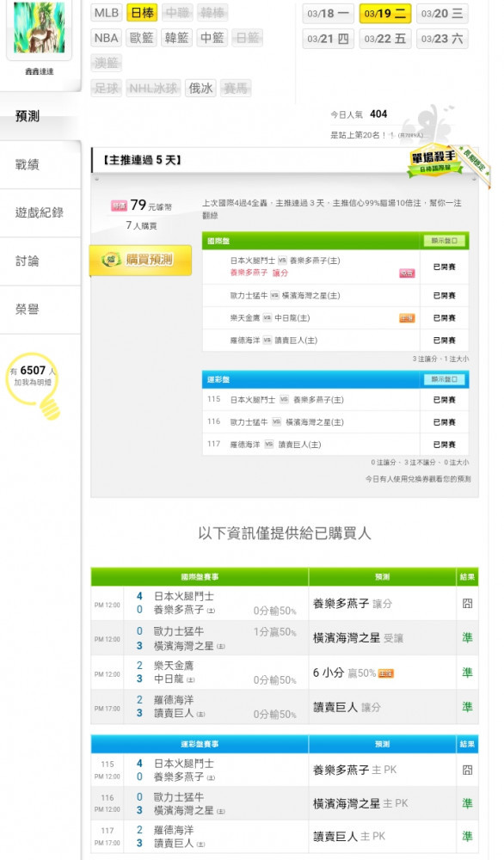Choose the 03/22 五 date
504x860 pixels.
[x=385, y=39]
